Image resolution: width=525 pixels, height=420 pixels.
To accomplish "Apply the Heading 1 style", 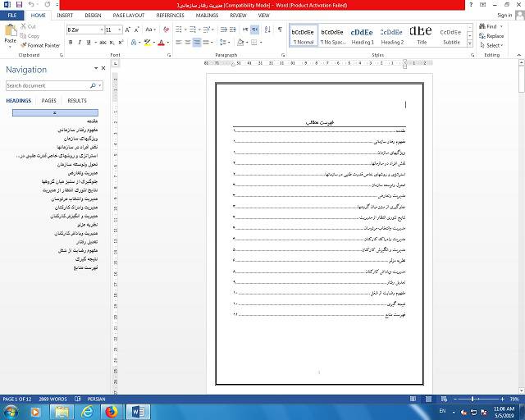I will 363,35.
